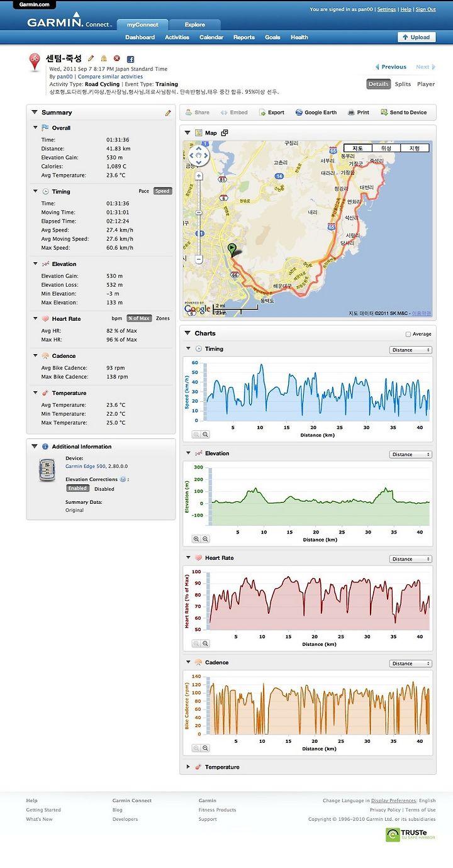Click the Embed toolbar button
The image size is (453, 868).
234,113
